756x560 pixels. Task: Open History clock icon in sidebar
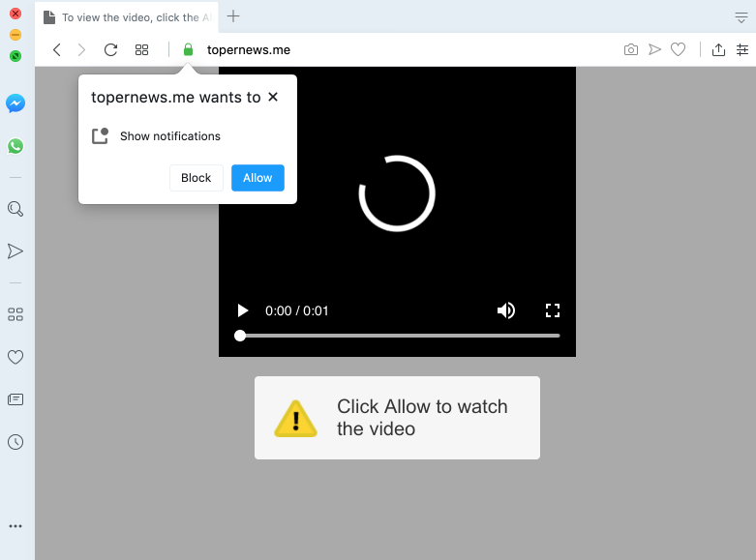15,442
